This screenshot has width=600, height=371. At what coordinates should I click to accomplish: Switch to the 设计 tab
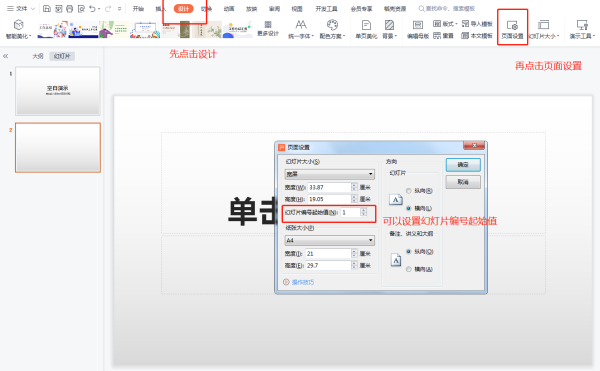click(x=184, y=8)
